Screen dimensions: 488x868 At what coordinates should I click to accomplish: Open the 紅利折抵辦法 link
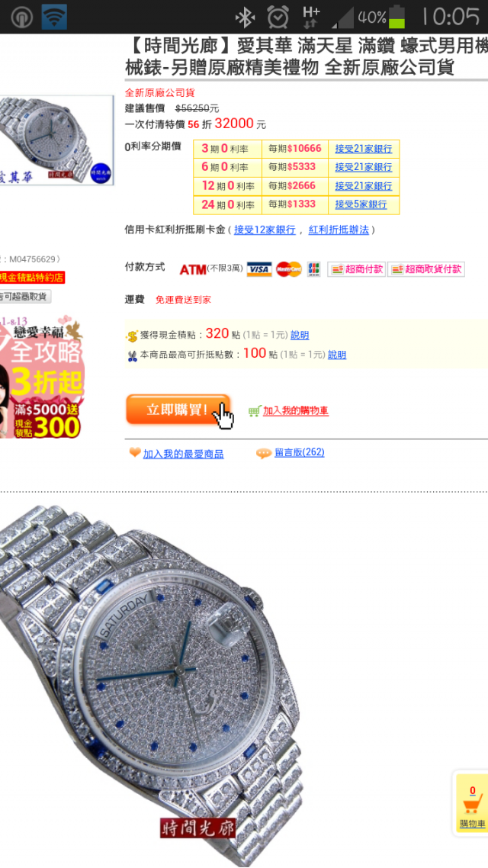339,230
